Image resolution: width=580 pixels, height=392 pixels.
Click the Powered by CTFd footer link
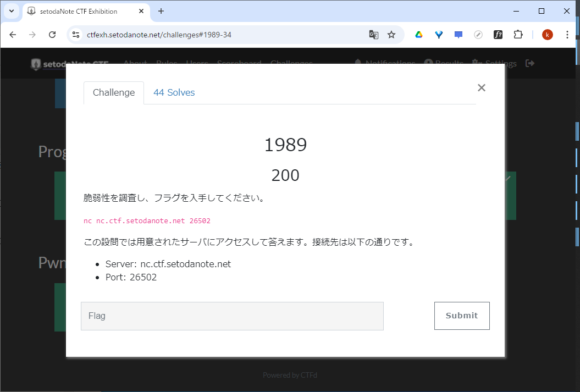290,375
